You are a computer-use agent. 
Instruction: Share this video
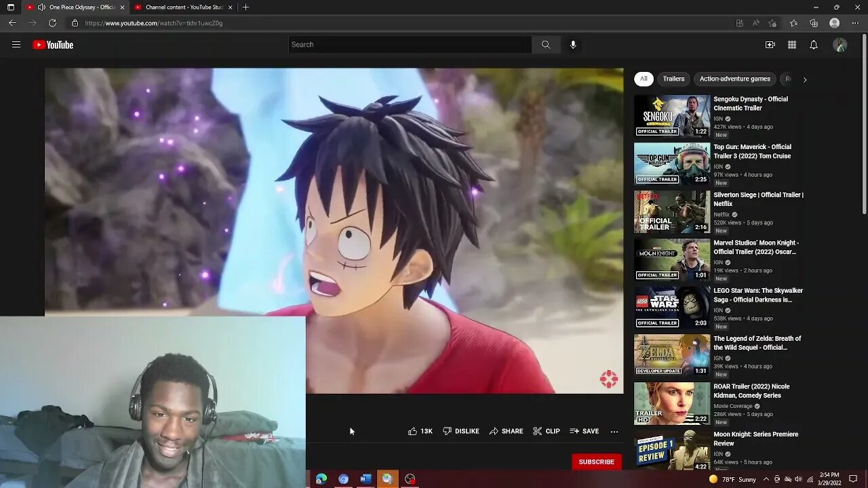[506, 431]
